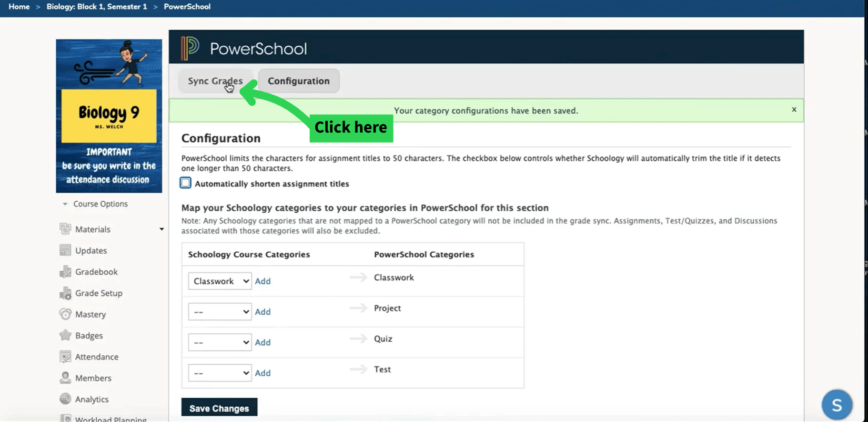Open the Updates sidebar icon
Viewport: 868px width, 422px height.
[65, 250]
